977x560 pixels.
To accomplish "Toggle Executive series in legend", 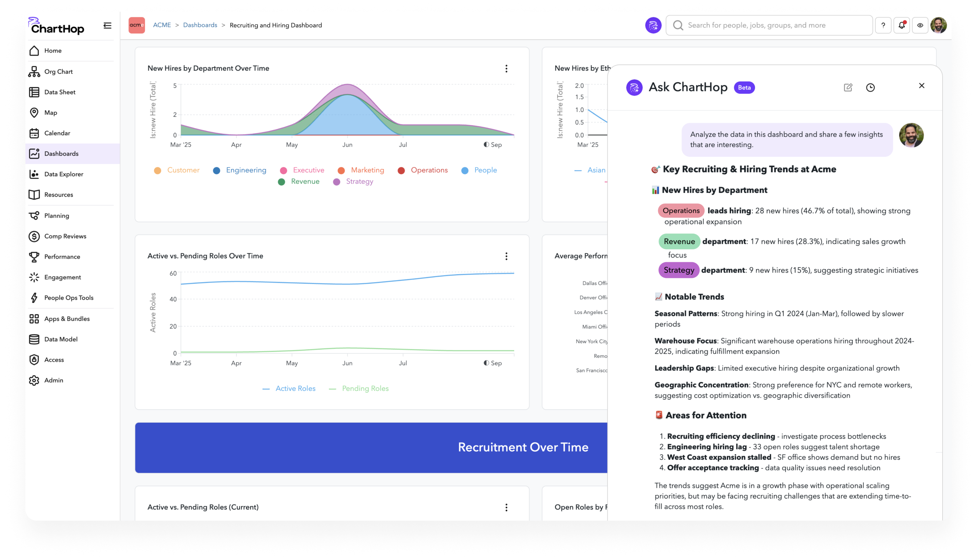I will tap(302, 170).
